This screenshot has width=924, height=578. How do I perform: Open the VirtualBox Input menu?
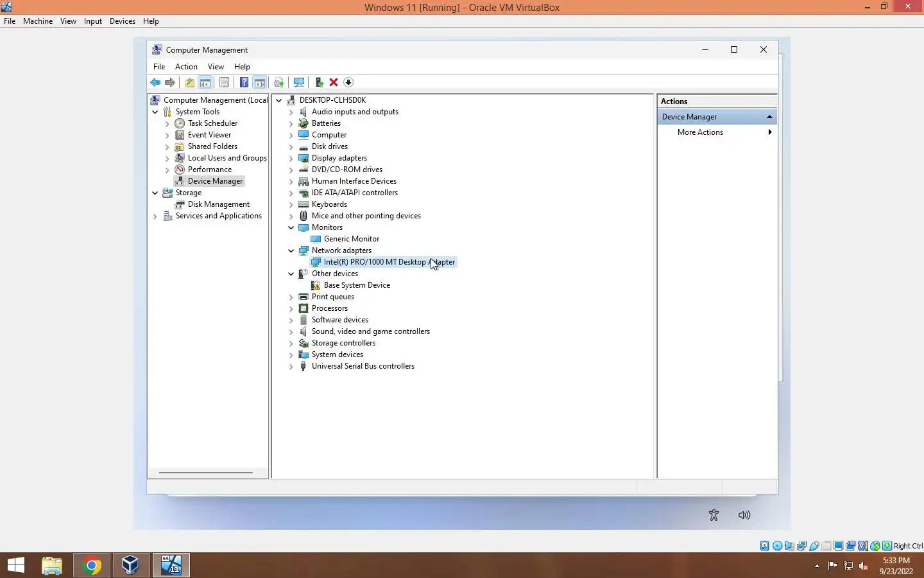[92, 21]
